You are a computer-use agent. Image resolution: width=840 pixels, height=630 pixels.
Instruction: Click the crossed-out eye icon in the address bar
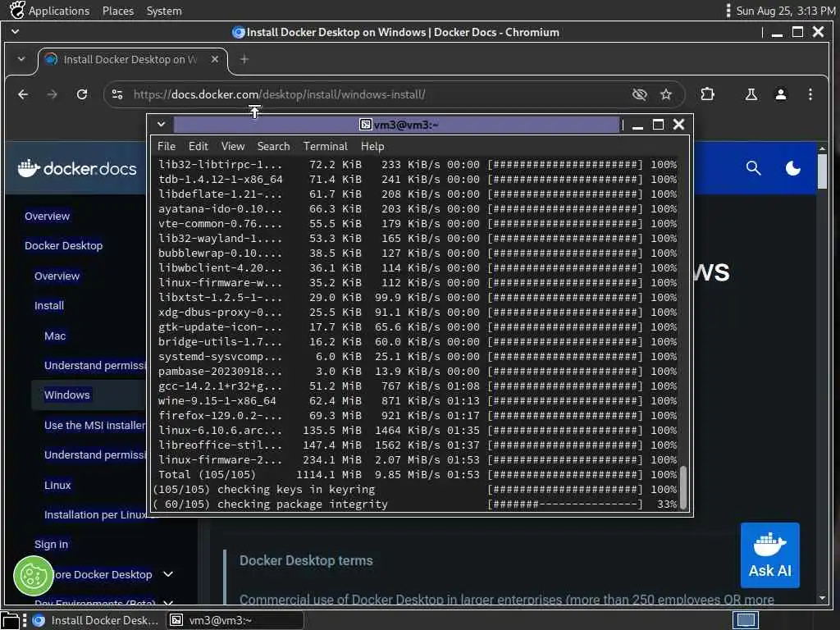tap(639, 95)
